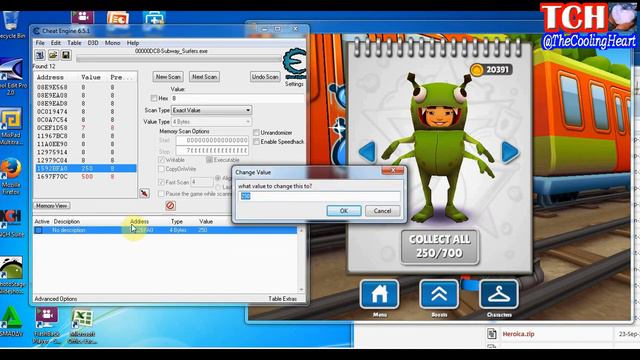The height and width of the screenshot is (360, 640).
Task: Open FlashBack Player desktop shortcut
Action: [47, 326]
